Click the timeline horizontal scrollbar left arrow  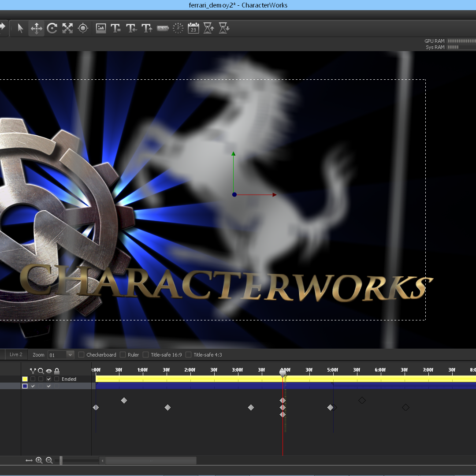[103, 461]
